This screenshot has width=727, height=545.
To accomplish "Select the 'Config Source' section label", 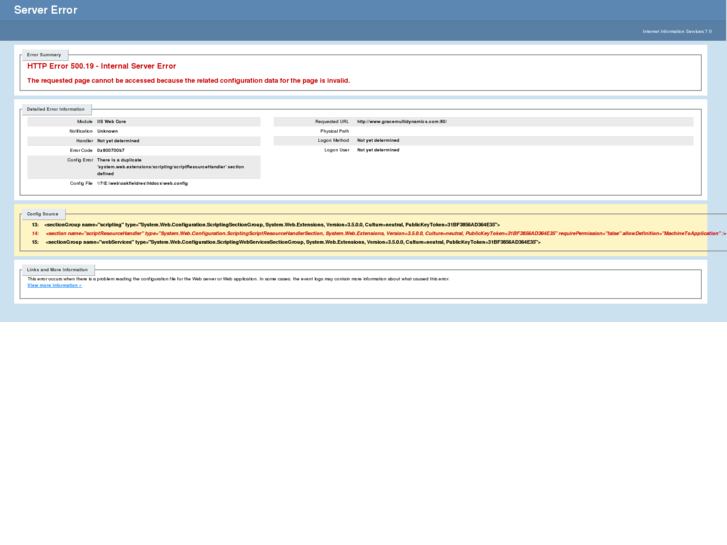I will [43, 214].
